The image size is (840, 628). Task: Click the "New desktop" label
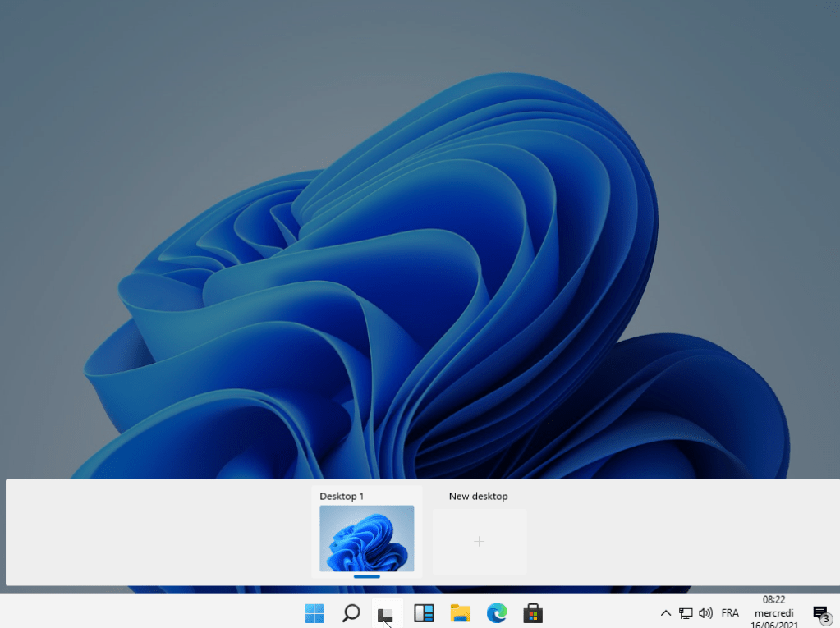click(x=478, y=497)
